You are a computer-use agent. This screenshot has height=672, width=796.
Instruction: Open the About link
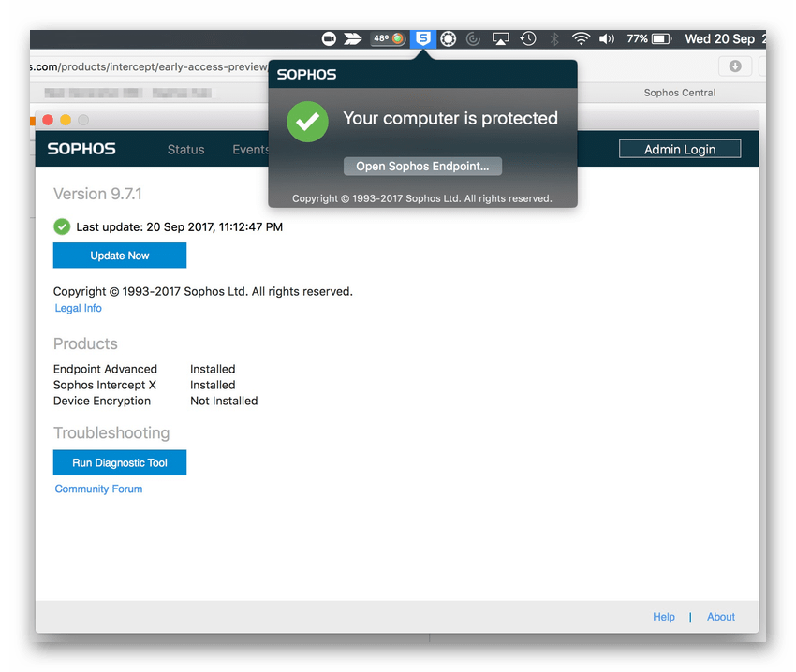pos(721,617)
